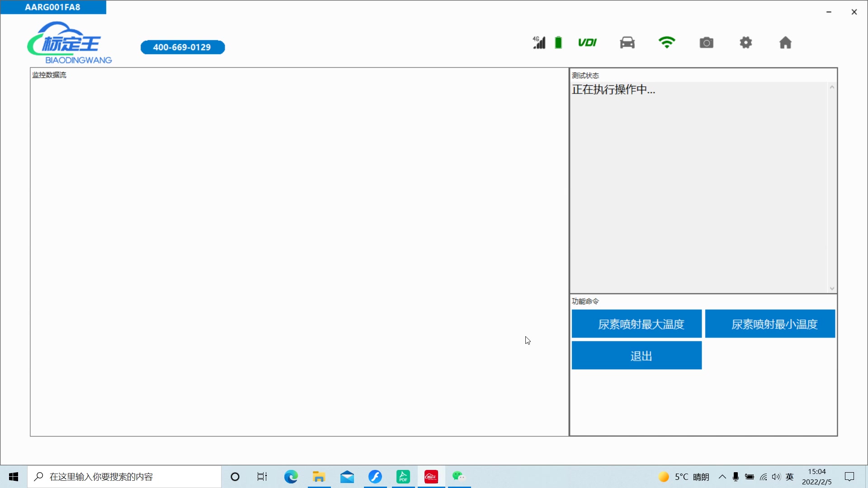Image resolution: width=868 pixels, height=488 pixels.
Task: Click the microphone tray icon
Action: (736, 477)
